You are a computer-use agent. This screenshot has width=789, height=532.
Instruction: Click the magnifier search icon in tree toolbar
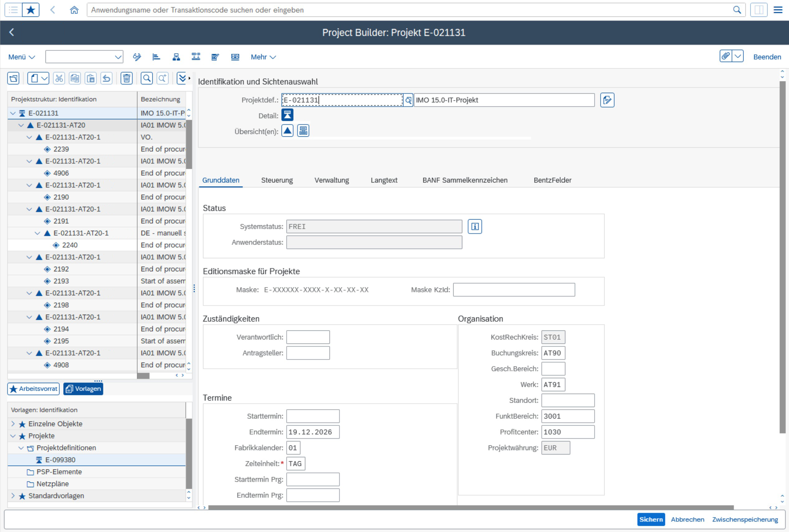click(x=147, y=78)
